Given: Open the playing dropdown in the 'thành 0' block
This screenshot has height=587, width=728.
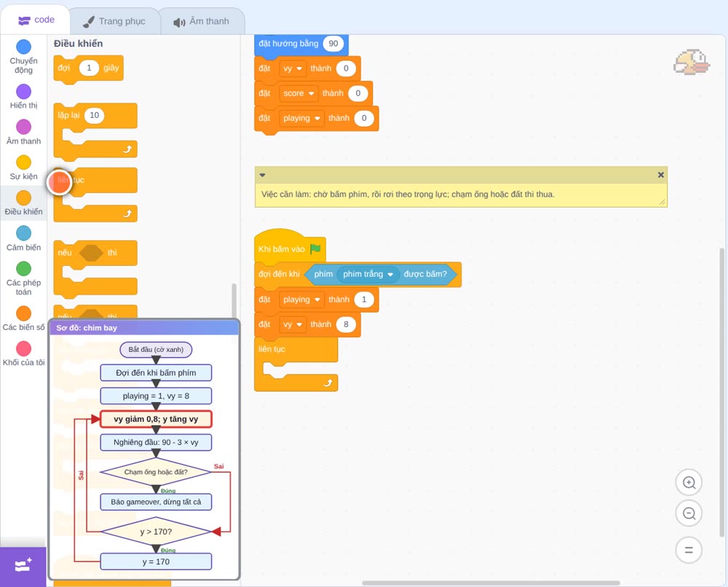Looking at the screenshot, I should tap(301, 119).
